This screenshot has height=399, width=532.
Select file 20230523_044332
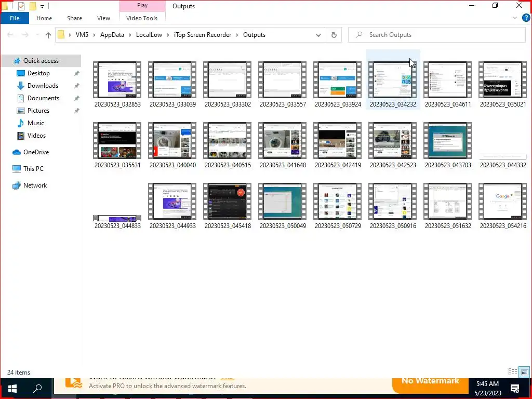503,161
